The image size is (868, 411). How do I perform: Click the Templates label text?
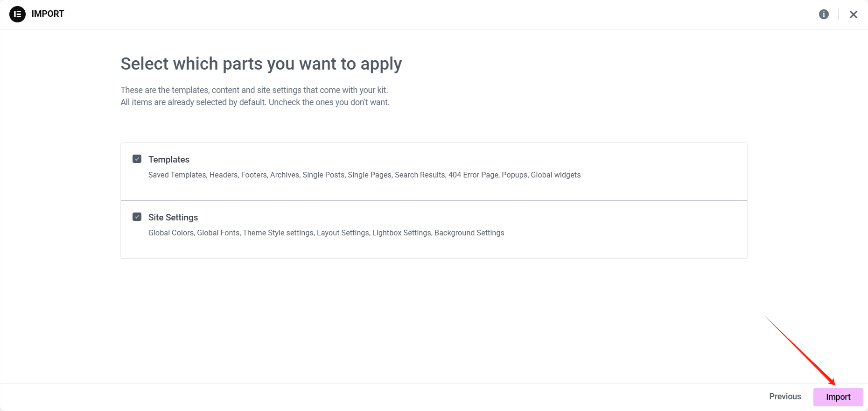point(169,160)
